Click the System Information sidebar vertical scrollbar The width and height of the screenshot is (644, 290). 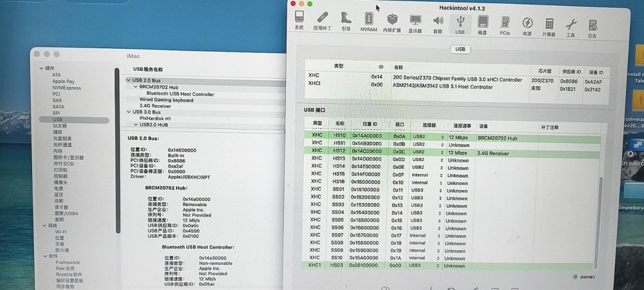[117, 150]
